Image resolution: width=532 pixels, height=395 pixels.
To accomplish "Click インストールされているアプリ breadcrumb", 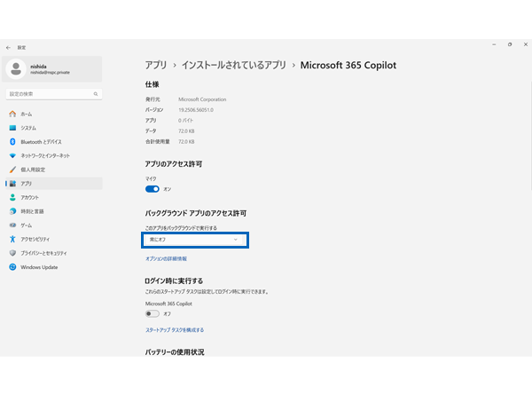I will pyautogui.click(x=234, y=65).
